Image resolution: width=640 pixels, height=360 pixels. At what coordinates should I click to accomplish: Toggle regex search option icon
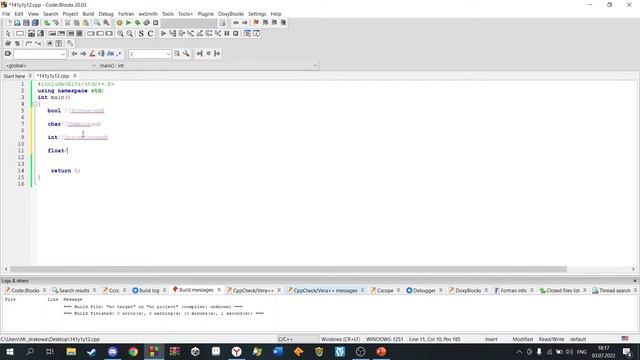coord(119,53)
